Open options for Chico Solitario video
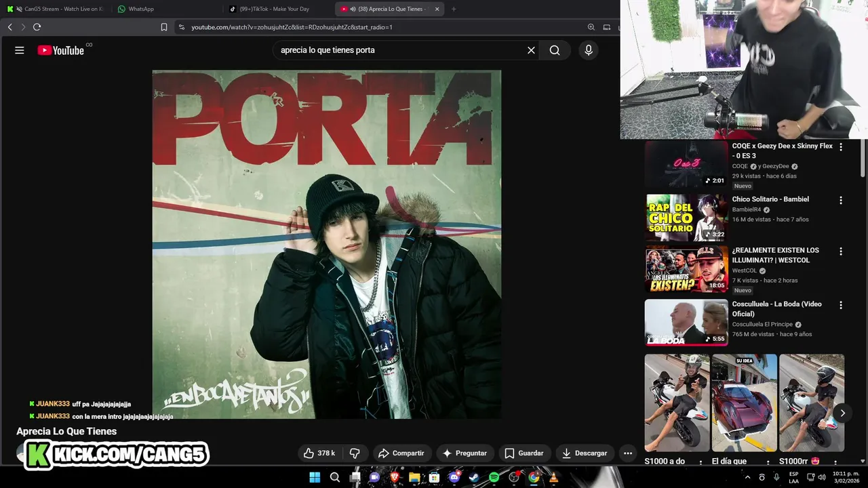Viewport: 868px width, 488px height. [x=841, y=200]
